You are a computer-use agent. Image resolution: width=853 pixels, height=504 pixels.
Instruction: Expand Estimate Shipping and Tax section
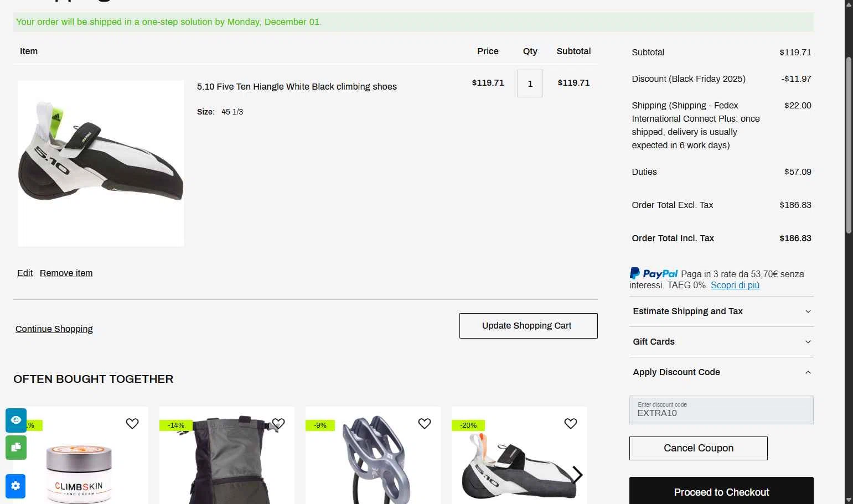click(x=721, y=311)
